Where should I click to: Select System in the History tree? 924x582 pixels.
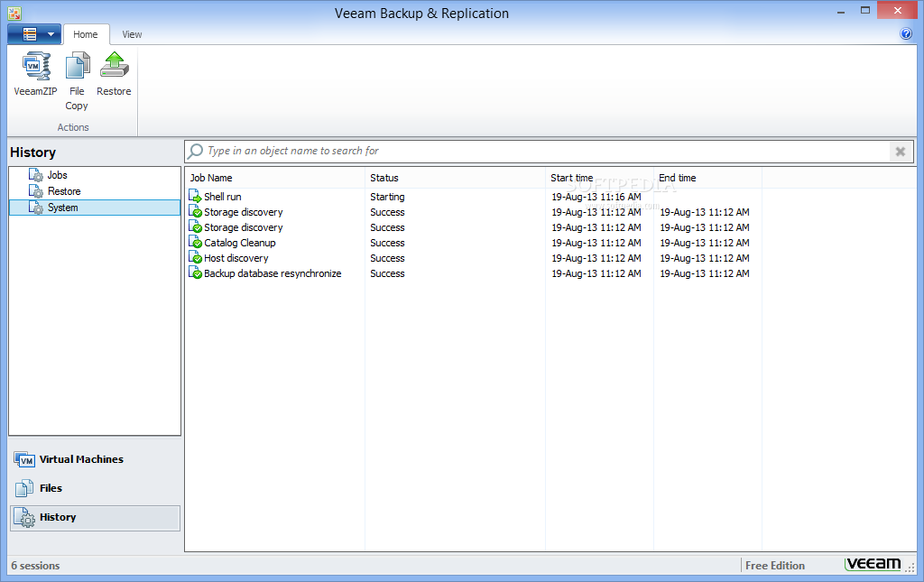coord(95,208)
